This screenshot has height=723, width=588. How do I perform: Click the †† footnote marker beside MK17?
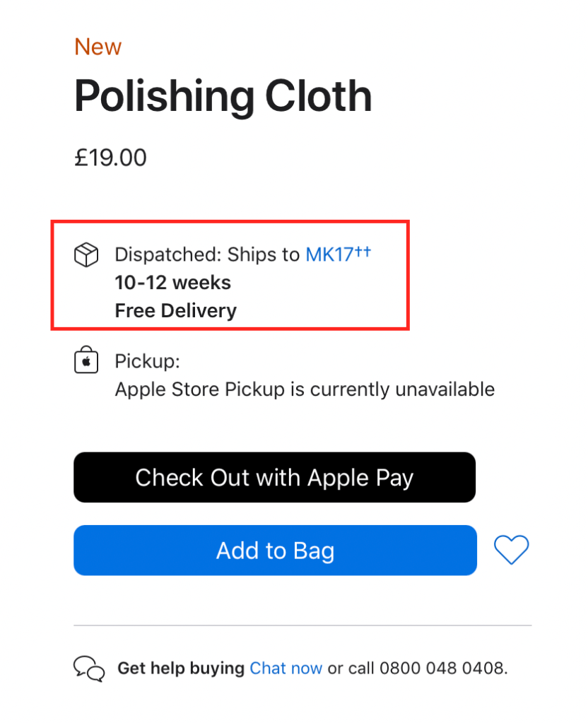pos(363,252)
